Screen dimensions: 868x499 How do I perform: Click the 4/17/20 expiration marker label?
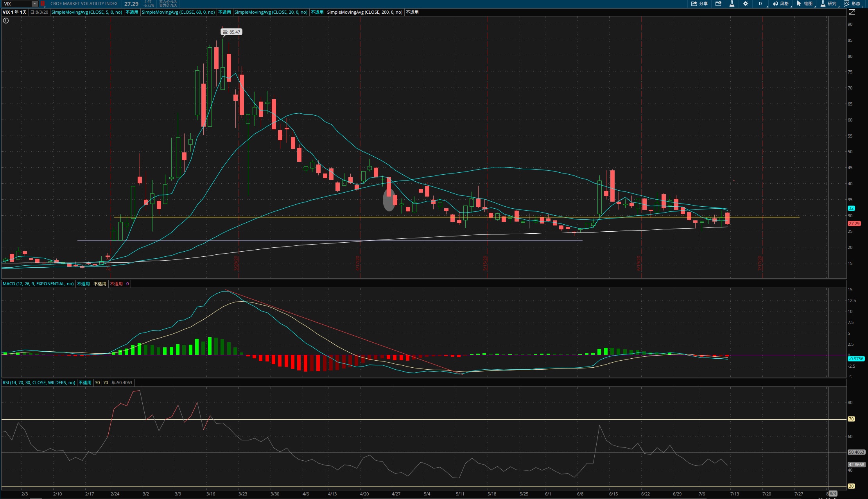click(x=358, y=263)
